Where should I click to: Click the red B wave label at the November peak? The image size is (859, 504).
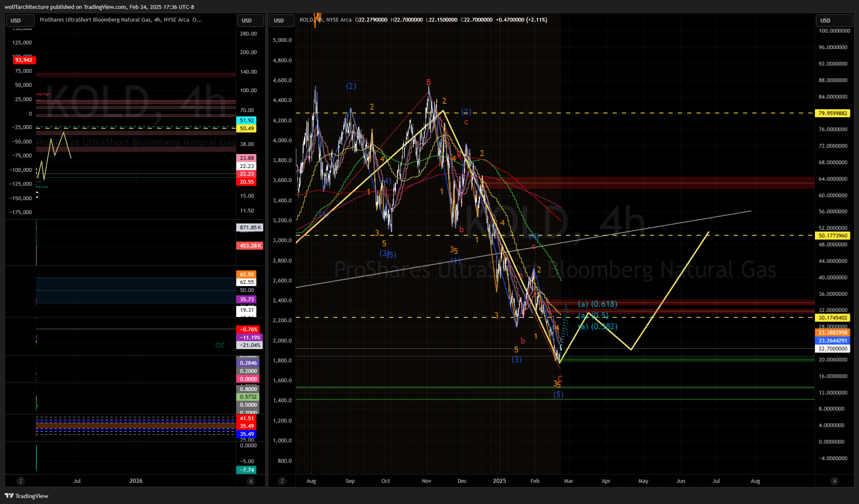click(x=428, y=83)
